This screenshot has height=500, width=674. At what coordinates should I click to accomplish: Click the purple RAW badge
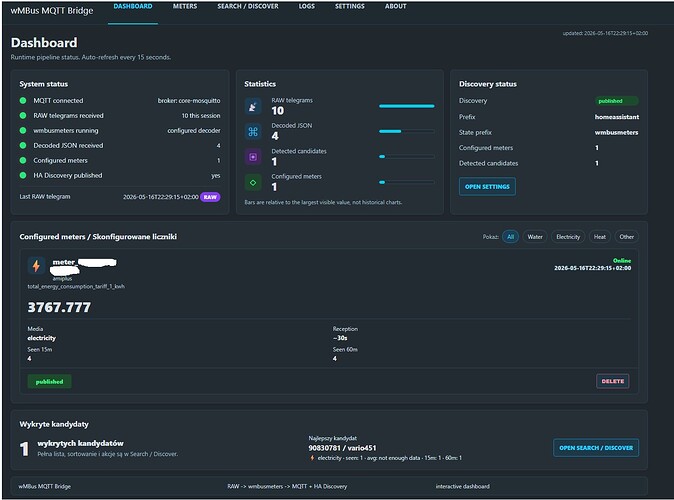tap(210, 197)
